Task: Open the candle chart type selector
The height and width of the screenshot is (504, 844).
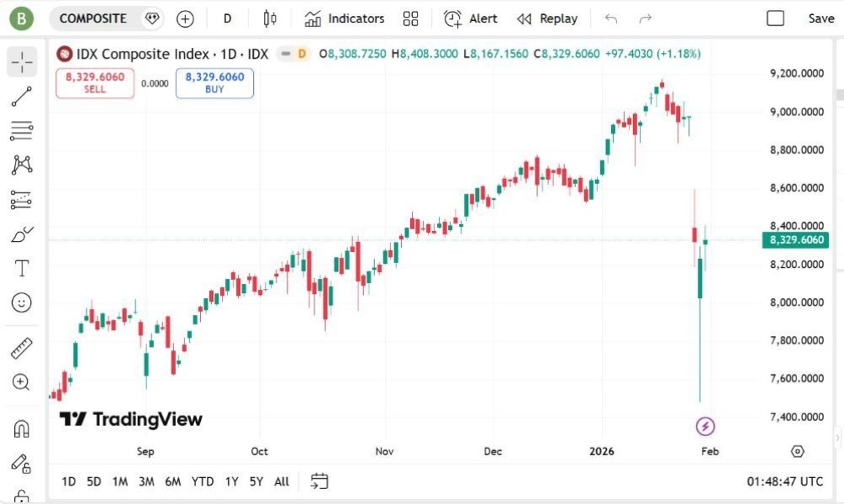Action: click(x=269, y=18)
